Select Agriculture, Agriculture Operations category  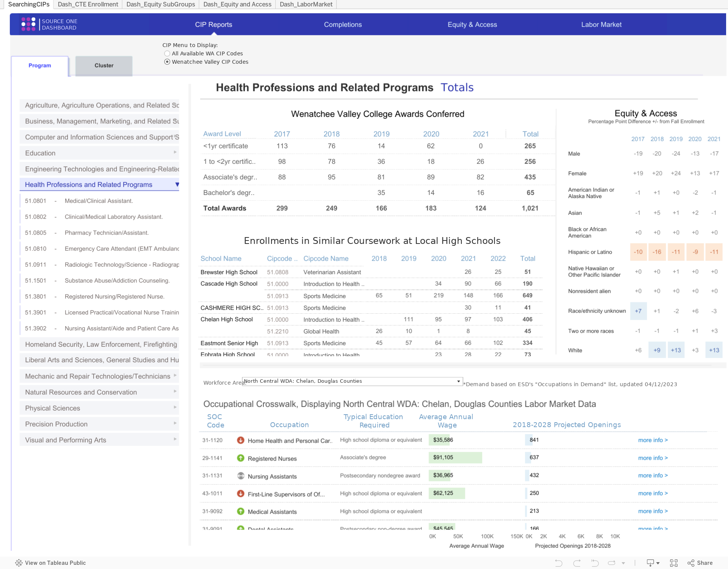click(x=99, y=105)
